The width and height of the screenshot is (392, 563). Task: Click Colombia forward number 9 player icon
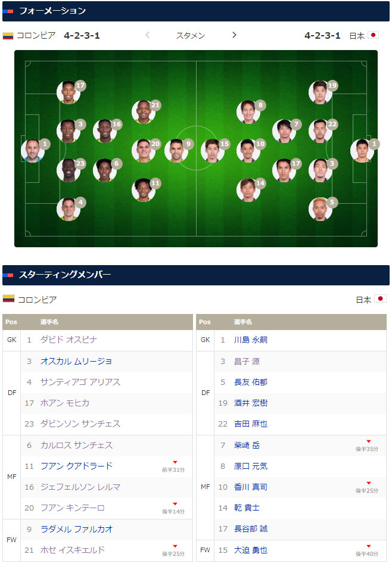click(176, 151)
